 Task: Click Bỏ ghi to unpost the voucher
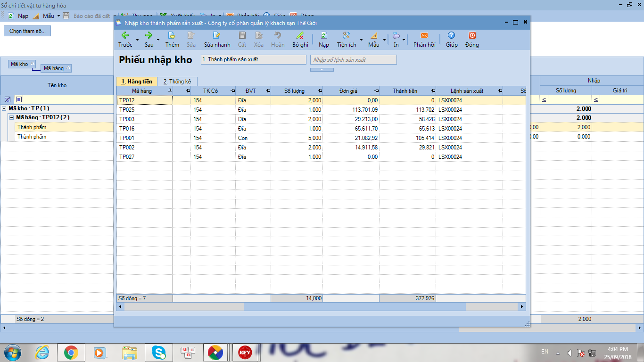click(300, 39)
